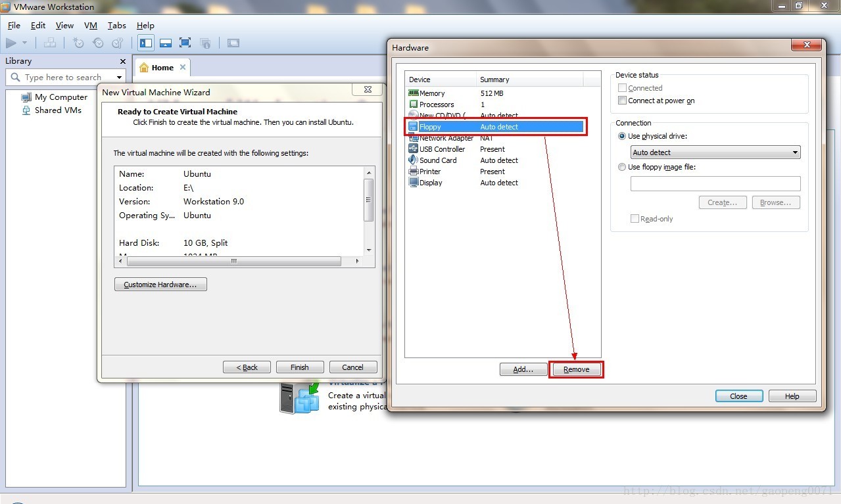The width and height of the screenshot is (841, 504).
Task: Select the Processors device icon
Action: 414,104
